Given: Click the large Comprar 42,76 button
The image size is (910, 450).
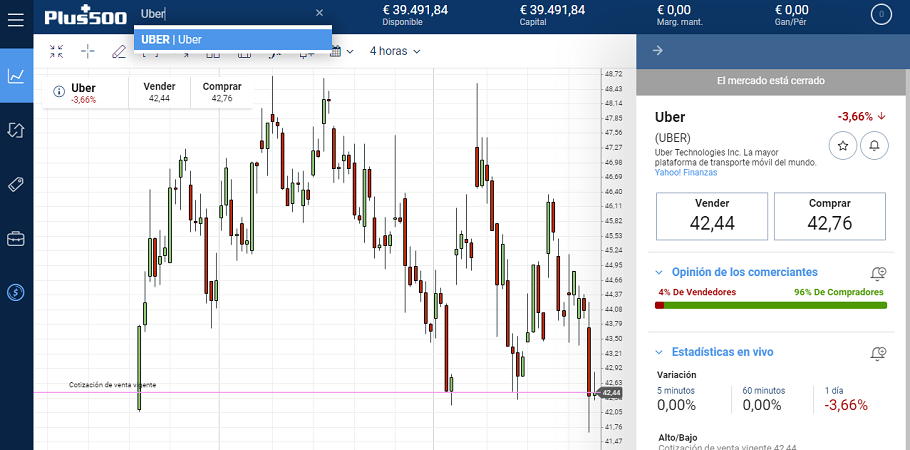Looking at the screenshot, I should pos(830,216).
